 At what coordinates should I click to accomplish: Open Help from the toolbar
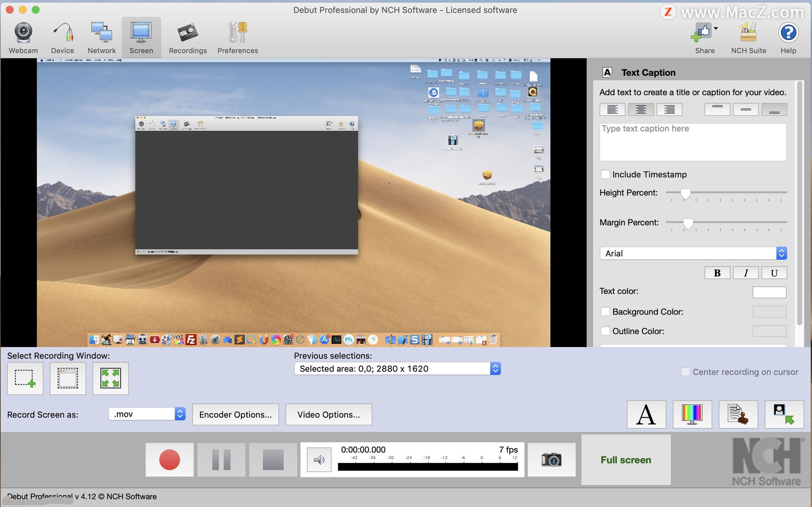coord(788,38)
